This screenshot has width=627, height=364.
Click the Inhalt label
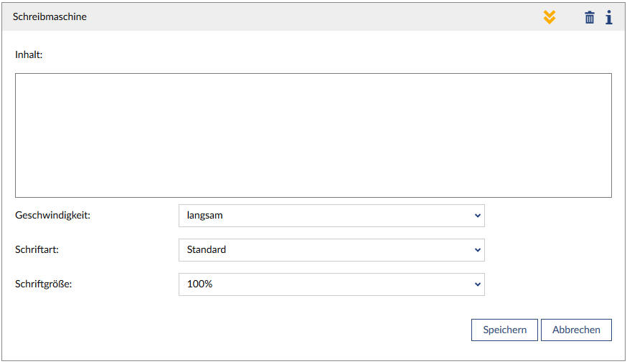pyautogui.click(x=29, y=54)
